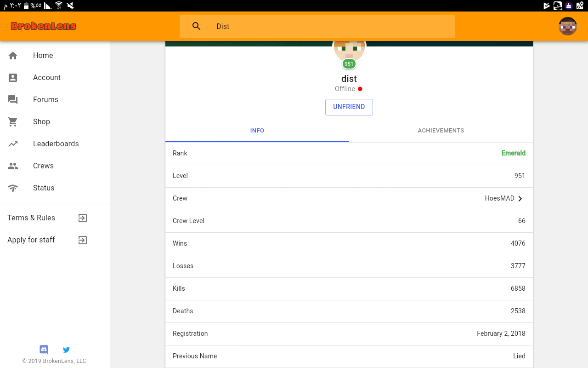Open the Discord icon in footer
Screen dimensions: 588x368
tap(44, 350)
